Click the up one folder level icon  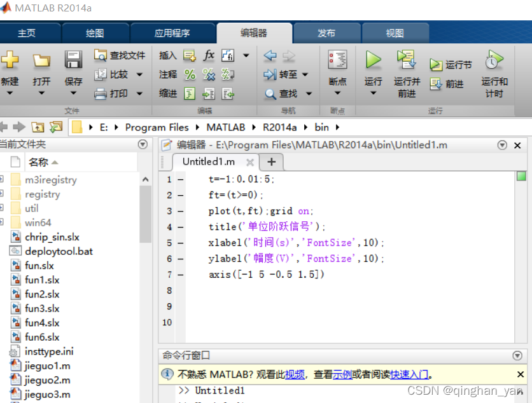click(38, 127)
